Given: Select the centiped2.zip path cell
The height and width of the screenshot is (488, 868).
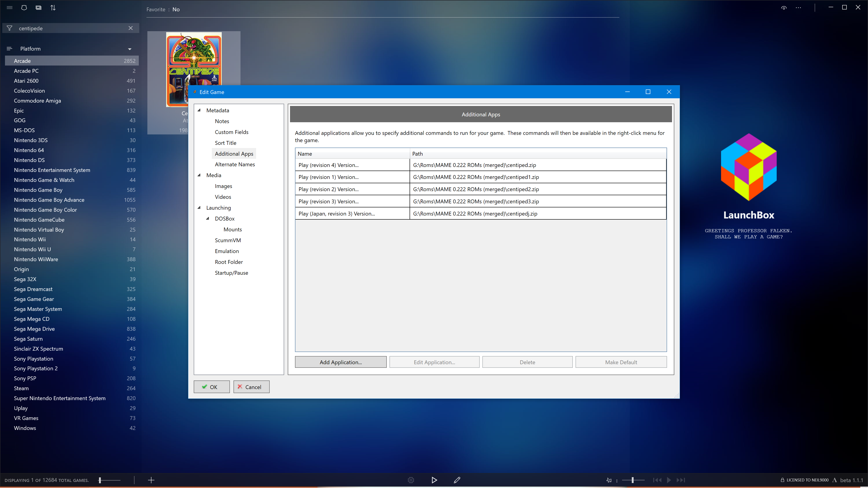Looking at the screenshot, I should pos(538,189).
